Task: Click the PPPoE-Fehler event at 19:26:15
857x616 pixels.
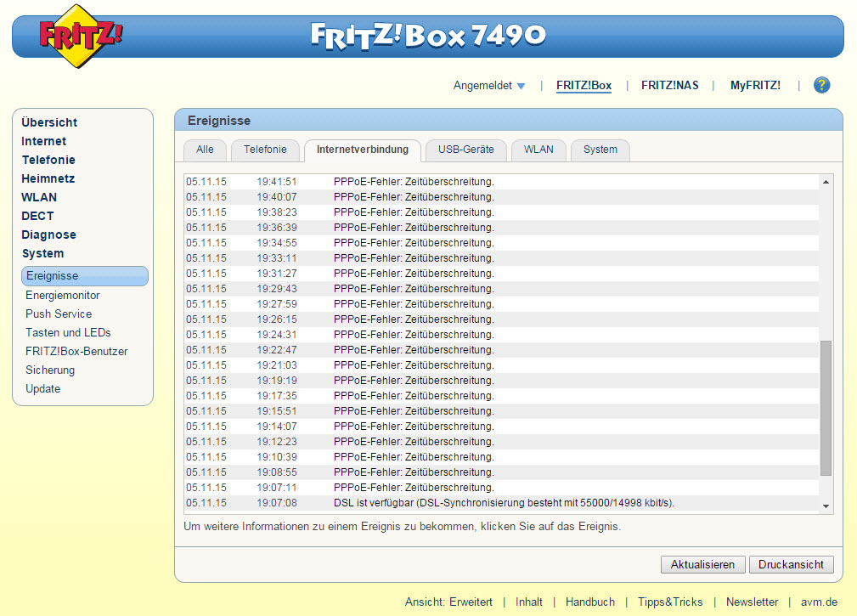Action: (x=502, y=319)
